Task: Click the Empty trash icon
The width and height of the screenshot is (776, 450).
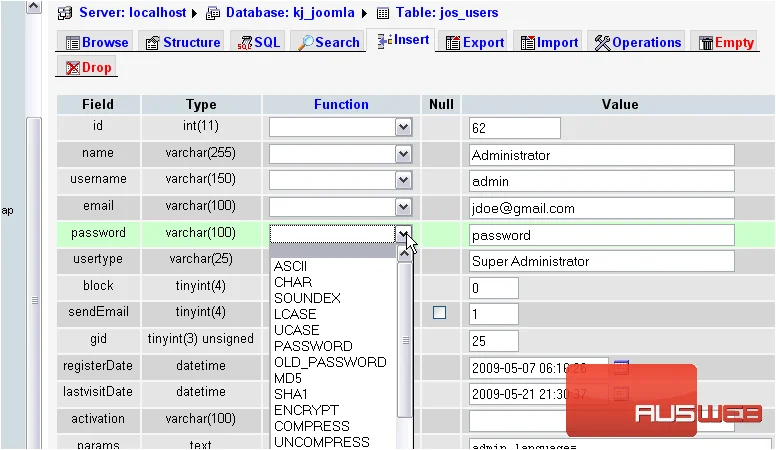Action: (x=706, y=43)
